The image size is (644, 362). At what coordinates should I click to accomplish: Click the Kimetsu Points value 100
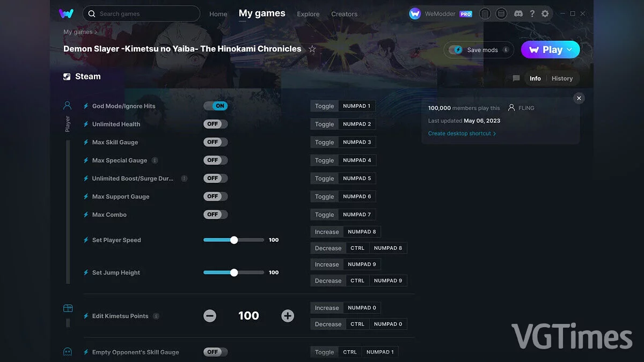coord(248,316)
